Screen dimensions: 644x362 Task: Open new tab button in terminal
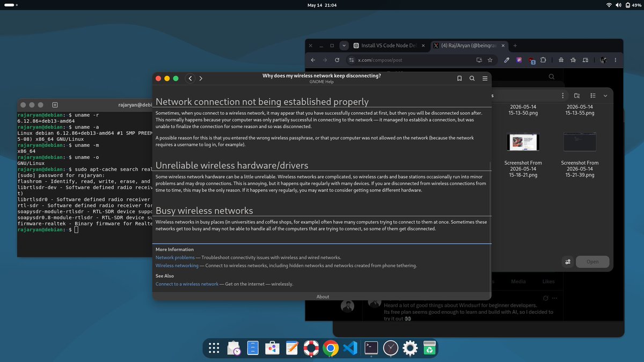(x=55, y=105)
